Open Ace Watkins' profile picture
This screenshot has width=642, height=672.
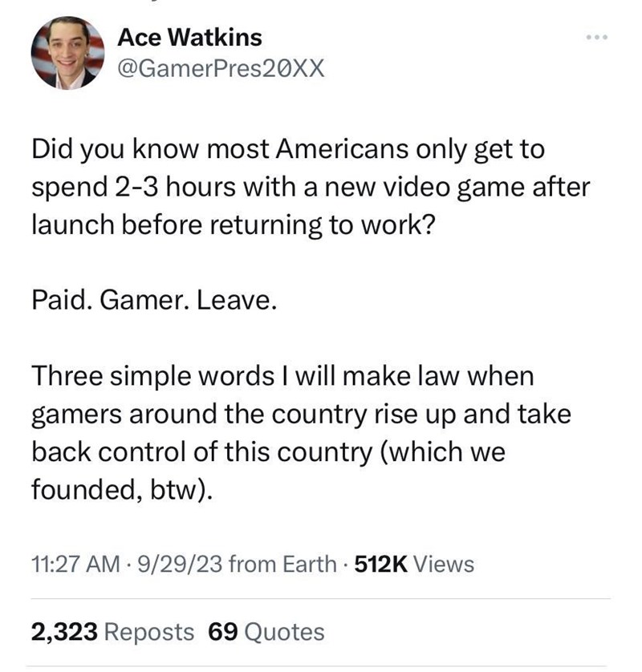click(x=67, y=53)
